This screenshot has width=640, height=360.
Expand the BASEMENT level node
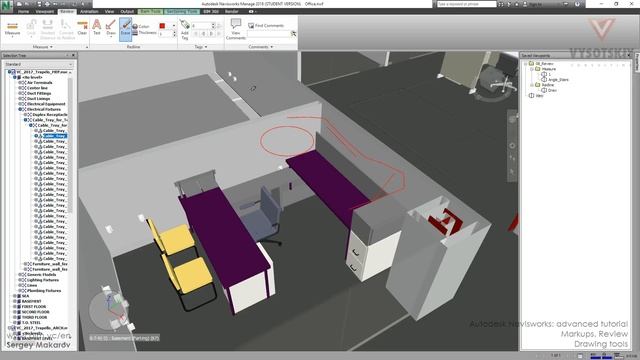coord(15,301)
